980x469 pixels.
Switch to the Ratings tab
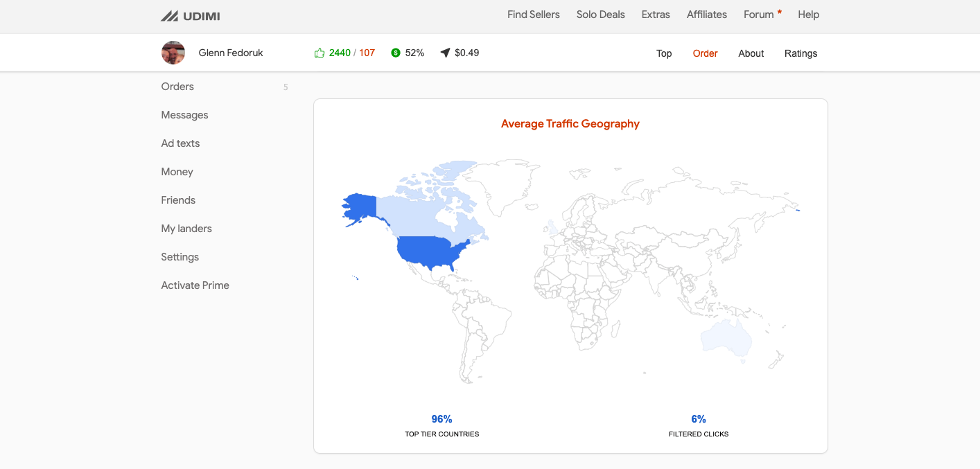click(800, 53)
